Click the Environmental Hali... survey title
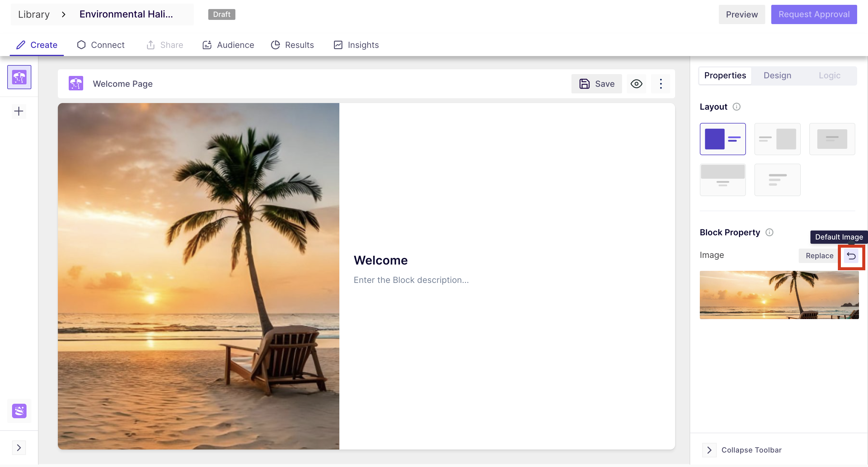This screenshot has height=467, width=868. point(126,14)
